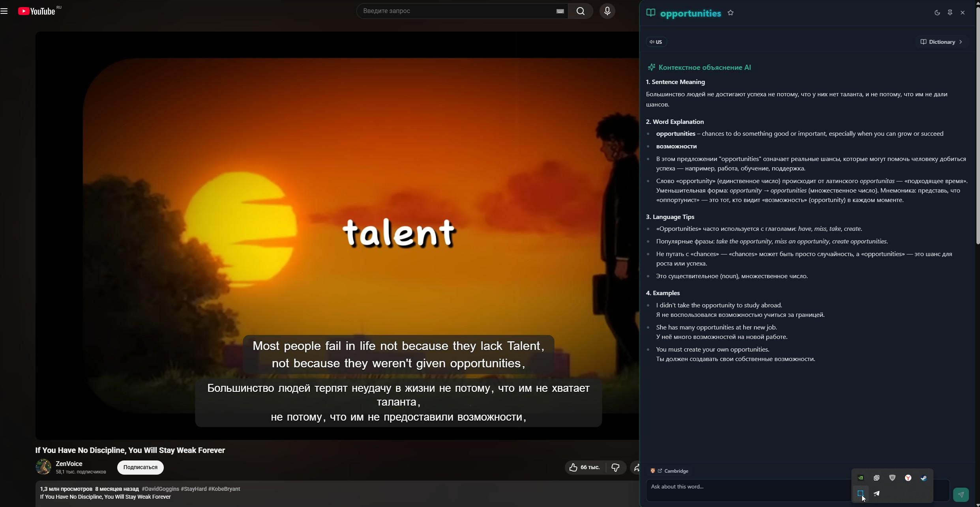The height and width of the screenshot is (507, 980).
Task: Open YouTube hamburger guide menu
Action: [4, 11]
